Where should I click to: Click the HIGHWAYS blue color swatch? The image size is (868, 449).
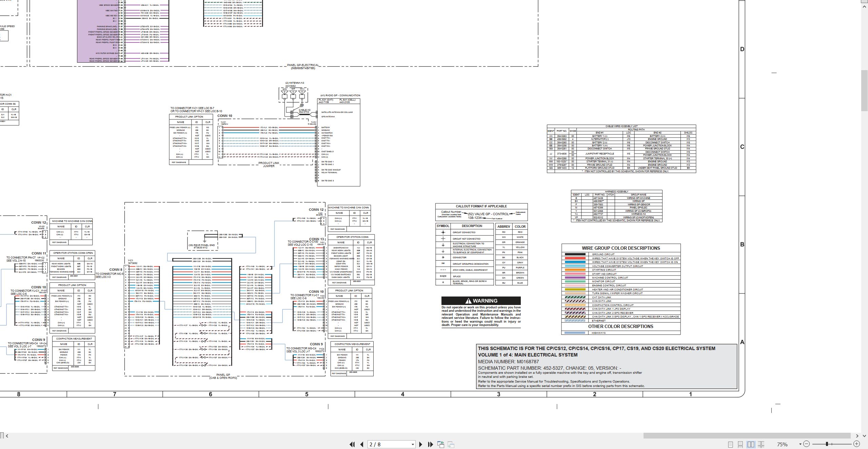[575, 333]
